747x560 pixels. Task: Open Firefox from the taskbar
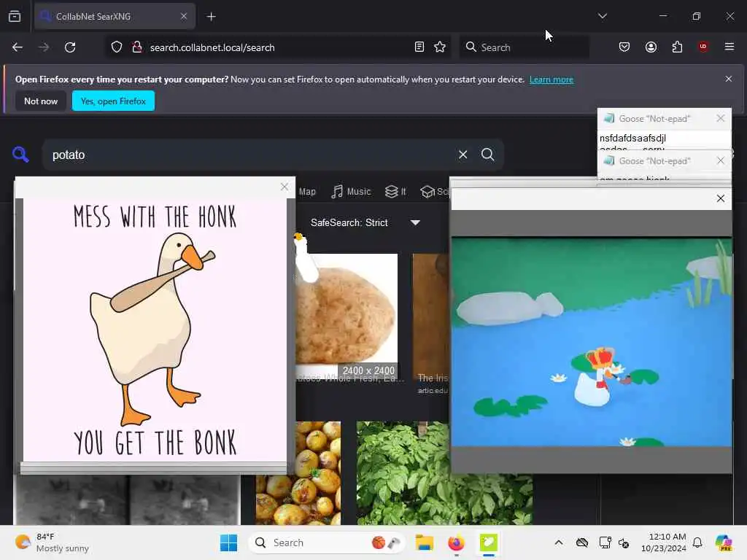(x=456, y=542)
